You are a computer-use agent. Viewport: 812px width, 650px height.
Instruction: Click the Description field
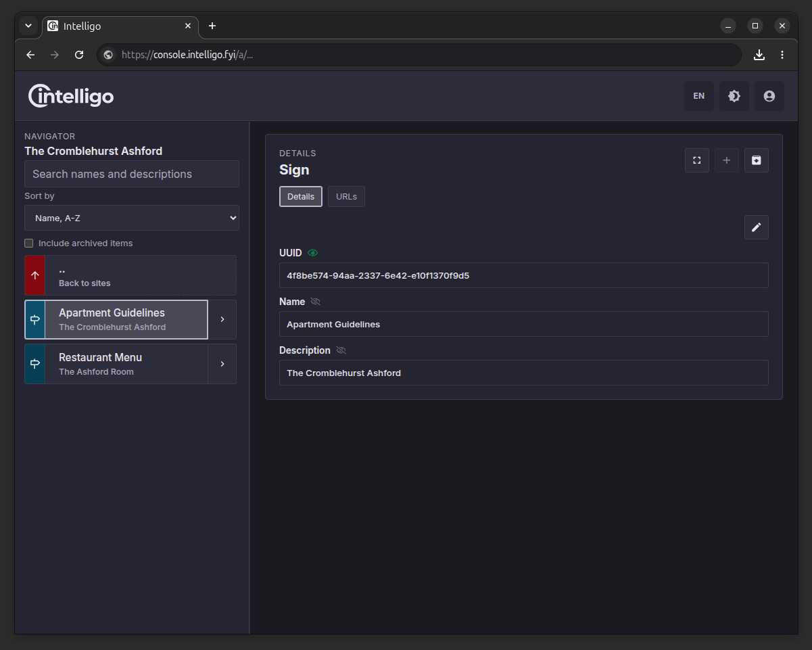coord(524,373)
